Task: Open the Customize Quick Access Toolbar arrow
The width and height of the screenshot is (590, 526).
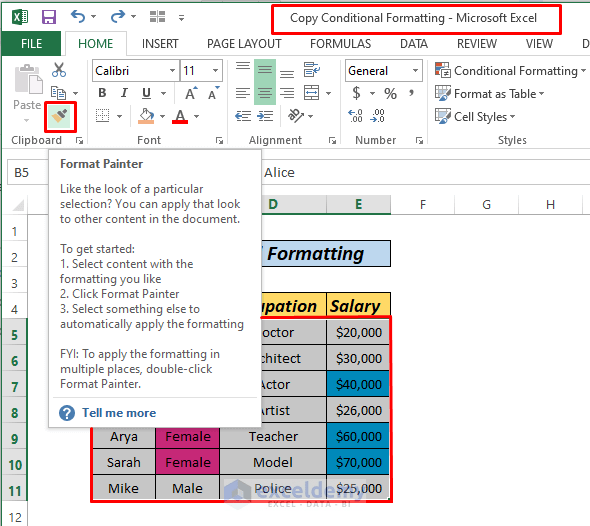Action: [181, 18]
